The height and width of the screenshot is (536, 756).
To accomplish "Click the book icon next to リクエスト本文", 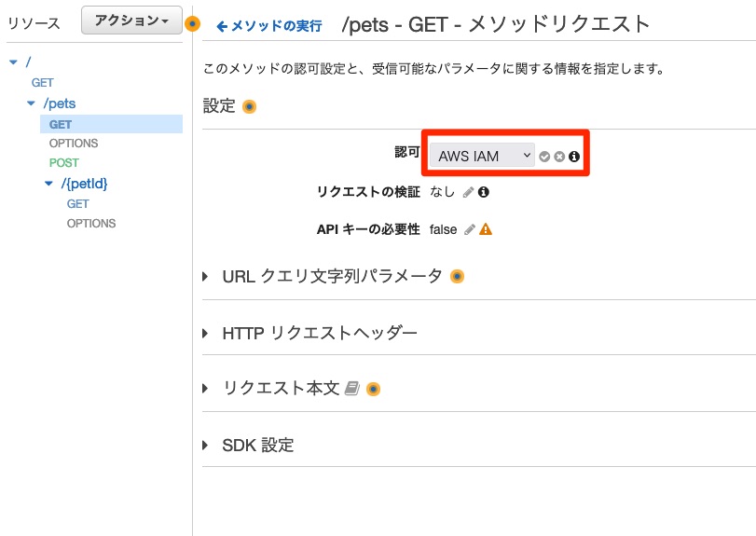I will tap(352, 389).
